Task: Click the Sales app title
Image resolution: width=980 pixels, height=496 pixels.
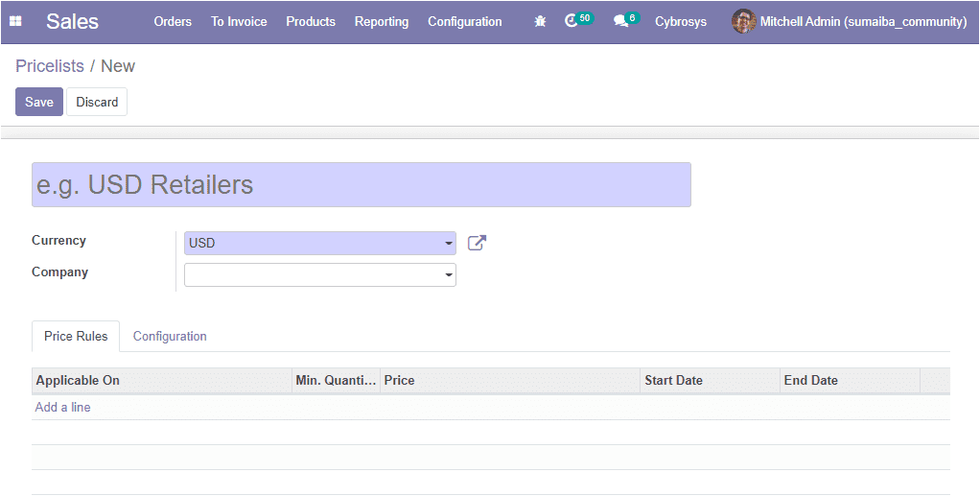Action: [73, 22]
